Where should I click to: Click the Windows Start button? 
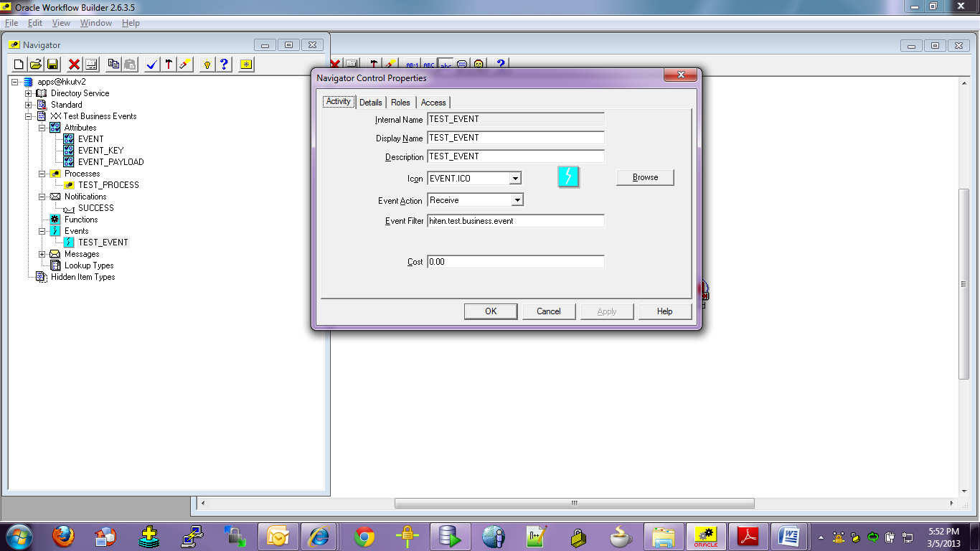19,537
